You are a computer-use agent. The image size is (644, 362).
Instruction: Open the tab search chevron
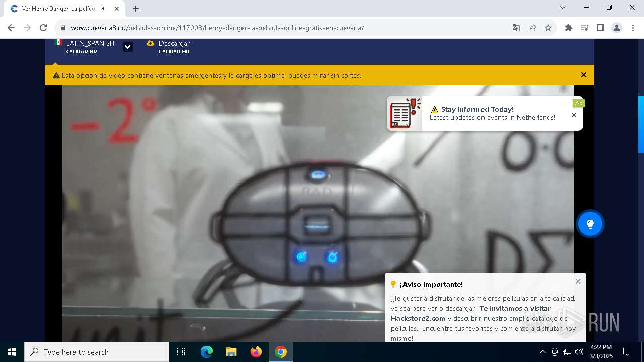pos(563,7)
